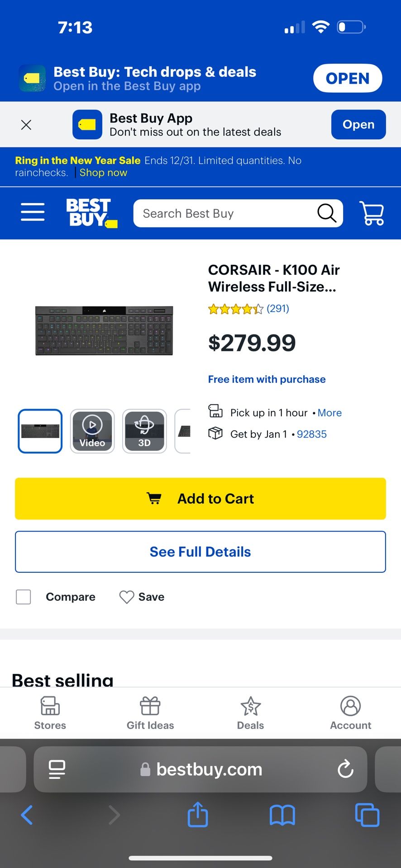Open Free item with purchase link

[x=267, y=379]
